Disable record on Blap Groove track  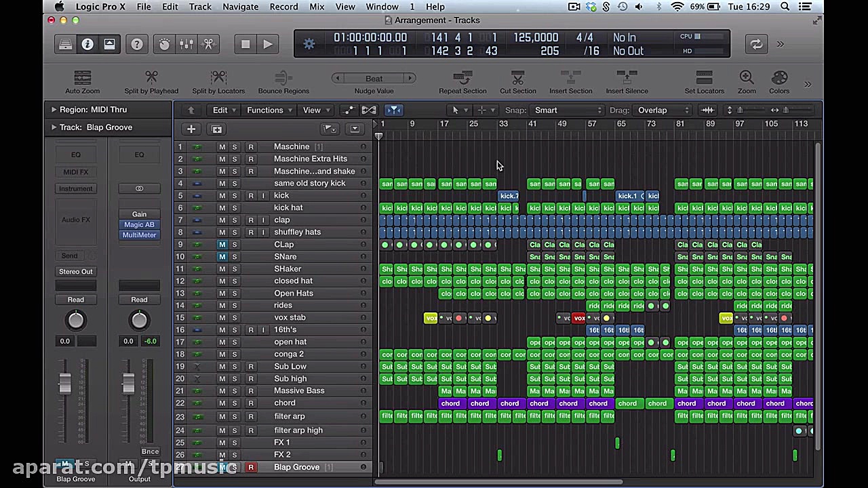pyautogui.click(x=251, y=467)
